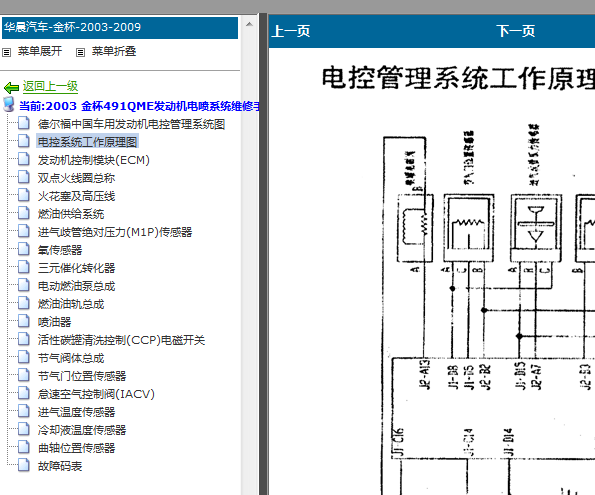
Task: Open 电动燃油泵总成 page
Action: (76, 286)
